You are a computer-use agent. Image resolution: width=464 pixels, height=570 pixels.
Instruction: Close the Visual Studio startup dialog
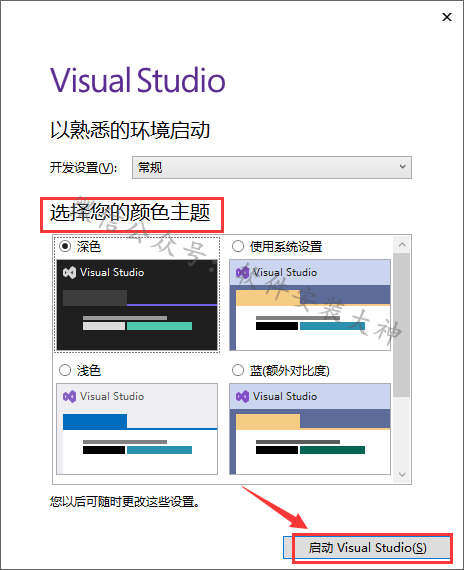click(447, 17)
